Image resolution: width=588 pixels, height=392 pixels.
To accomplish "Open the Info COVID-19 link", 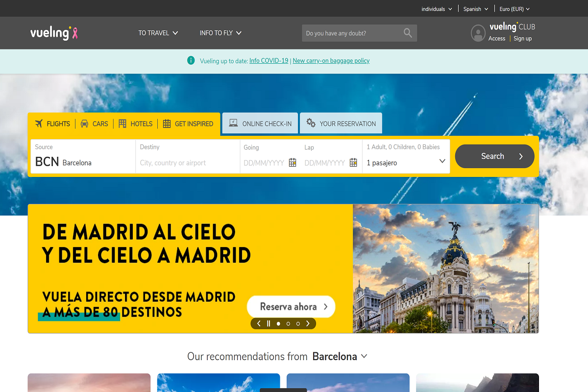I will pyautogui.click(x=269, y=61).
